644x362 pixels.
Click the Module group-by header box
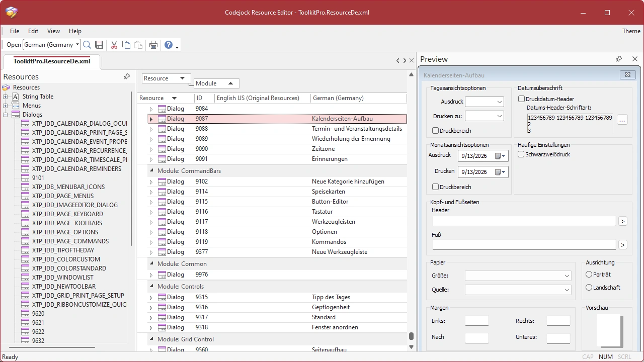click(x=216, y=83)
